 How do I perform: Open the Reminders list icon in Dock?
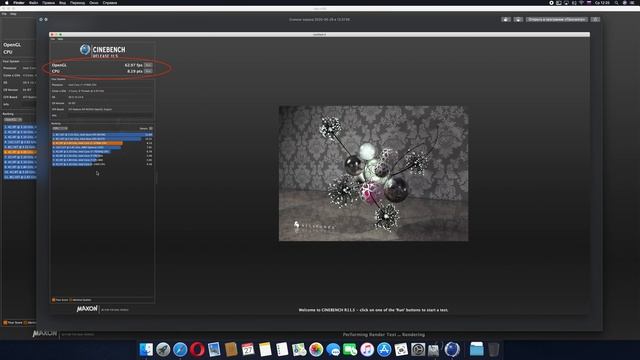[282, 349]
